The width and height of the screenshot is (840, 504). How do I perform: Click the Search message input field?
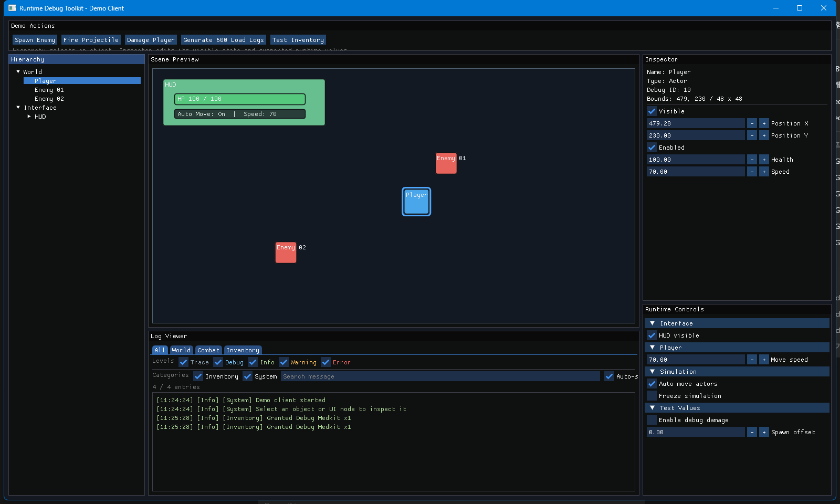pyautogui.click(x=440, y=376)
